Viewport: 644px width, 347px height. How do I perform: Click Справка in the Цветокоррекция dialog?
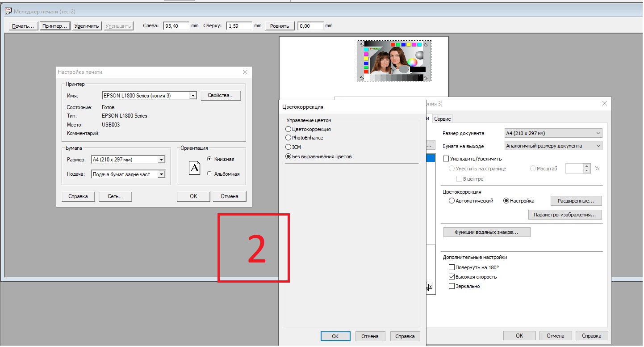pos(406,336)
